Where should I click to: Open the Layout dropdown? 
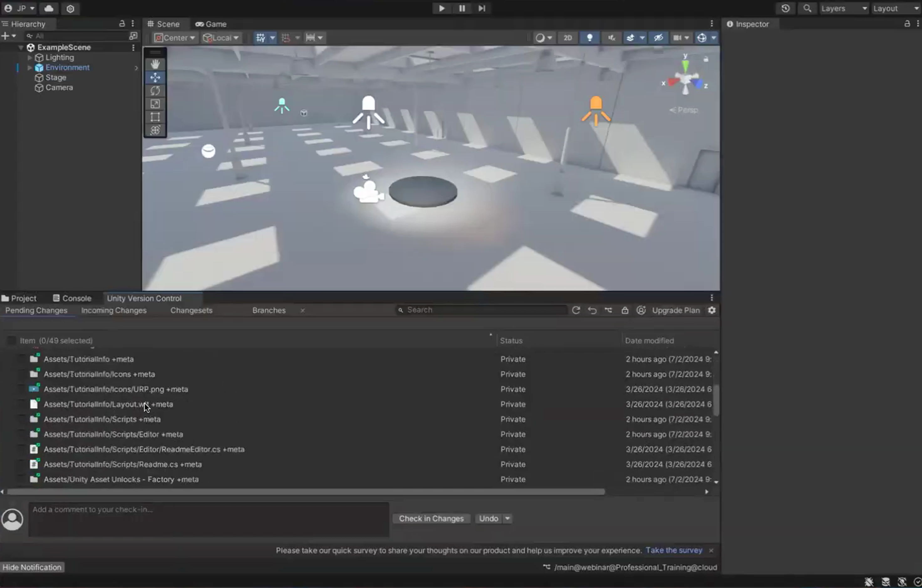coord(896,8)
